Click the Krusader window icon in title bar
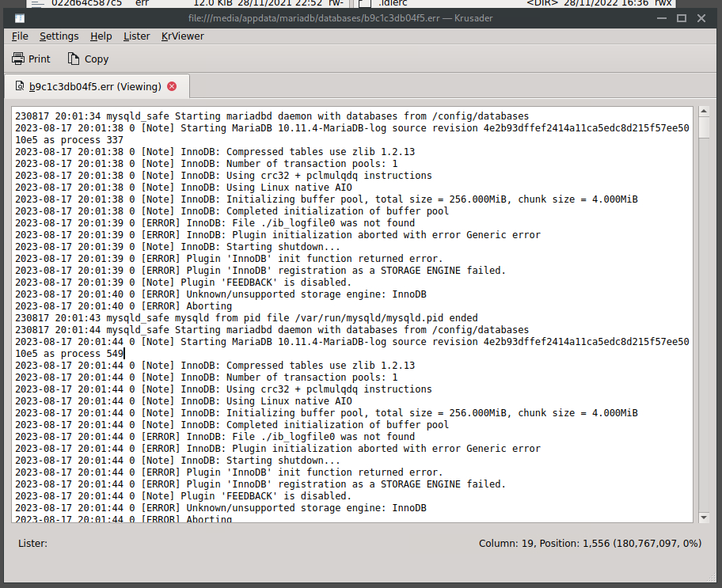This screenshot has width=722, height=588. point(19,18)
